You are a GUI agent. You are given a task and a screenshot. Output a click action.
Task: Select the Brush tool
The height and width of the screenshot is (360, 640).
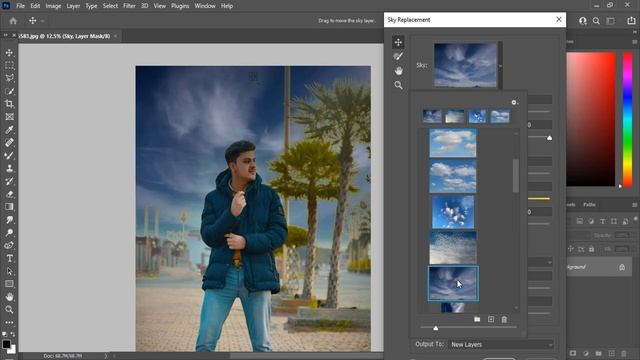pyautogui.click(x=9, y=156)
